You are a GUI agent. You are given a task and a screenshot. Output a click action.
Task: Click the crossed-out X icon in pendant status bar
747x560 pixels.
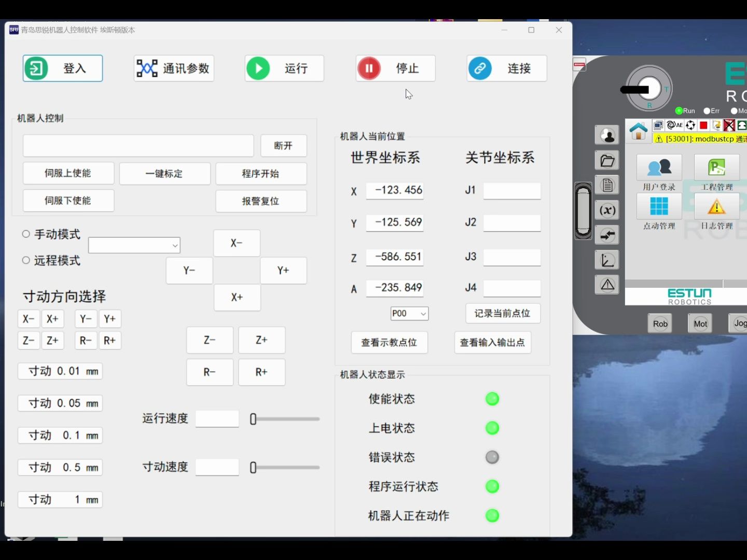point(729,125)
